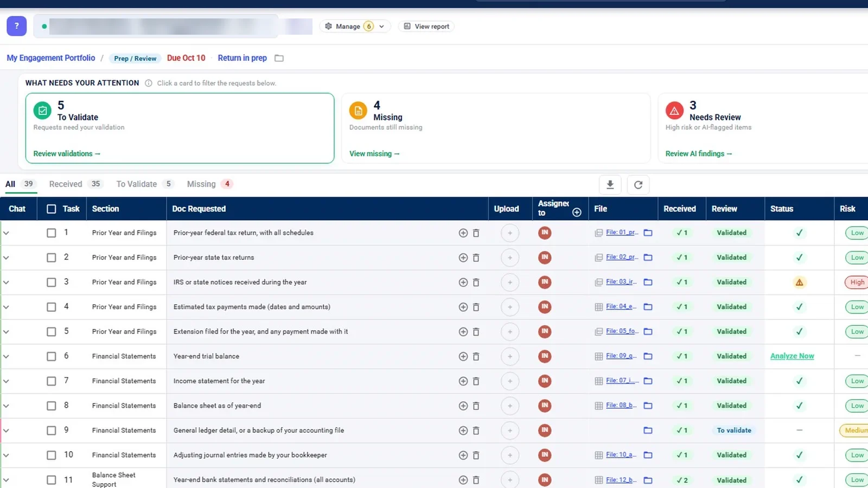Switch to the To Validate tab
This screenshot has height=488, width=868.
pyautogui.click(x=145, y=184)
